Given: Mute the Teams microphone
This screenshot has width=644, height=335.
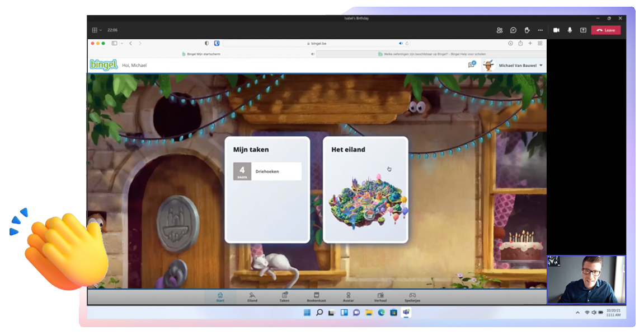Looking at the screenshot, I should [570, 30].
